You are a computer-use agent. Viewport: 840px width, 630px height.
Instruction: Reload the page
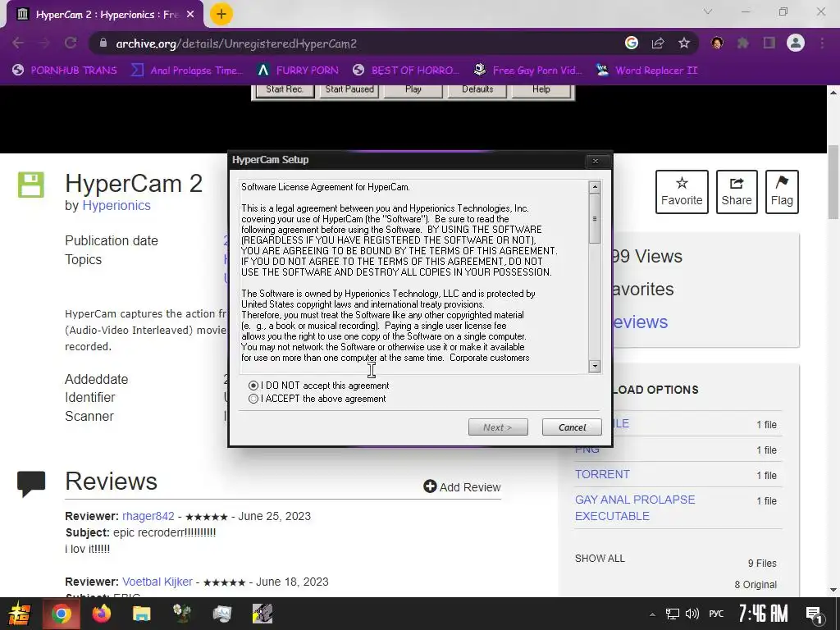click(x=71, y=43)
